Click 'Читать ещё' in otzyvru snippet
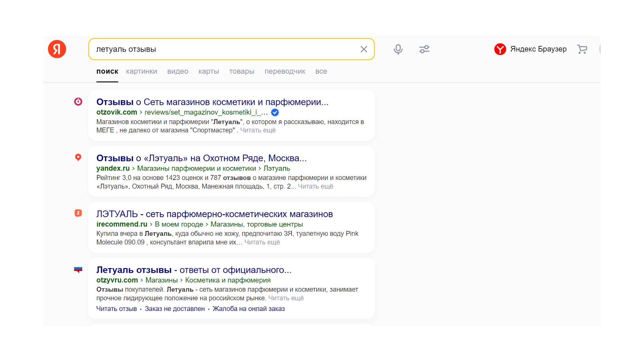 (x=286, y=298)
